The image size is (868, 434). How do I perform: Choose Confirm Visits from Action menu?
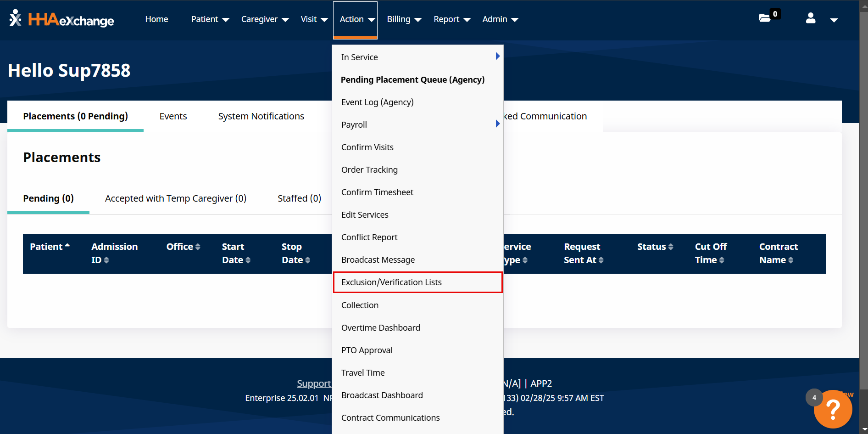(367, 147)
